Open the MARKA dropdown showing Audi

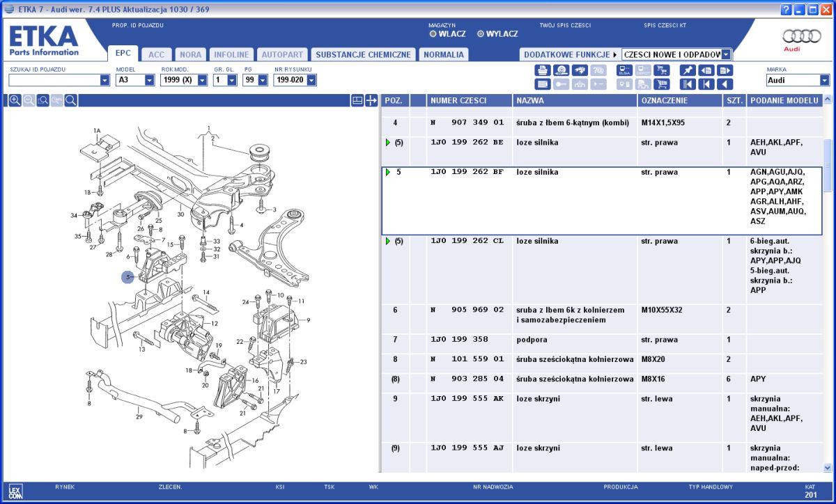[825, 80]
